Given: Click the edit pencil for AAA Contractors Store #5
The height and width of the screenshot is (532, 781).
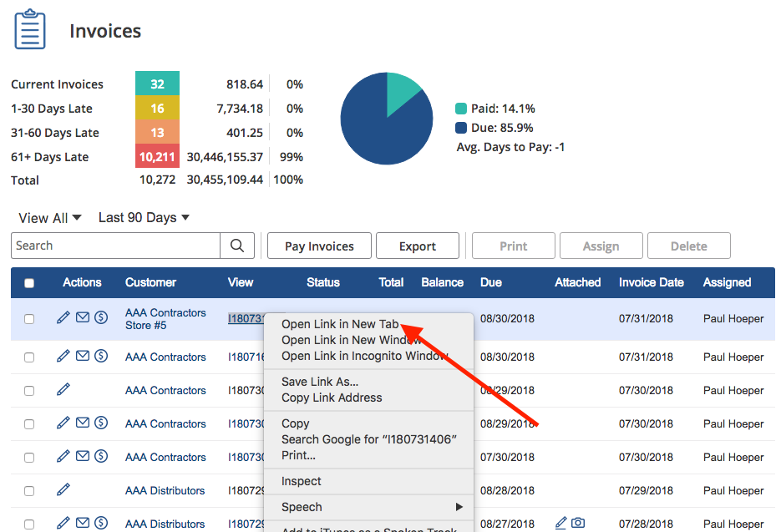Looking at the screenshot, I should tap(63, 317).
